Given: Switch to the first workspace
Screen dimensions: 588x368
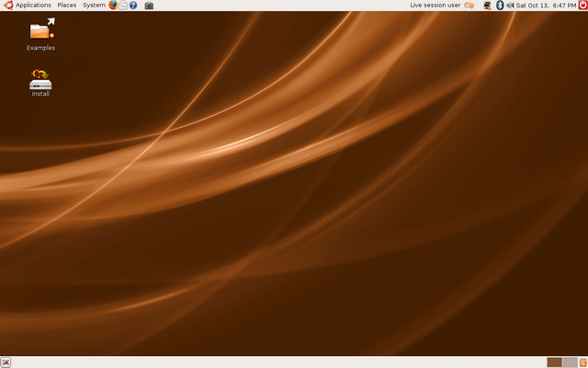Looking at the screenshot, I should click(554, 362).
